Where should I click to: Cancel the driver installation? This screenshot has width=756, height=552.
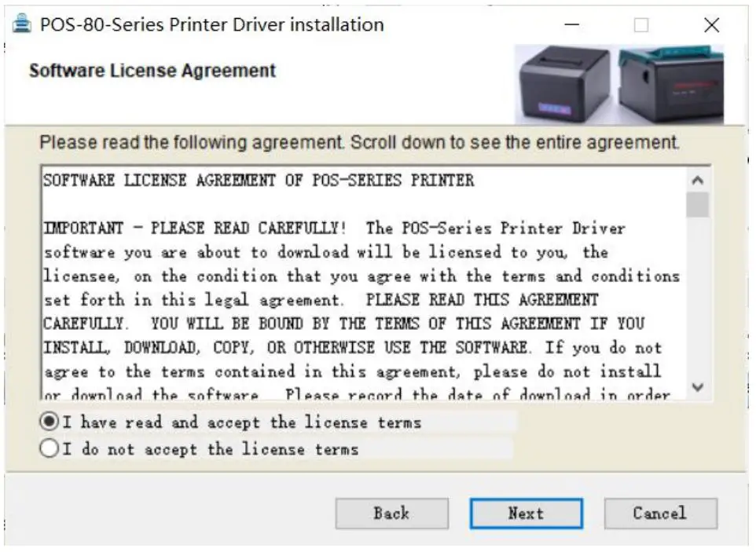click(x=661, y=514)
